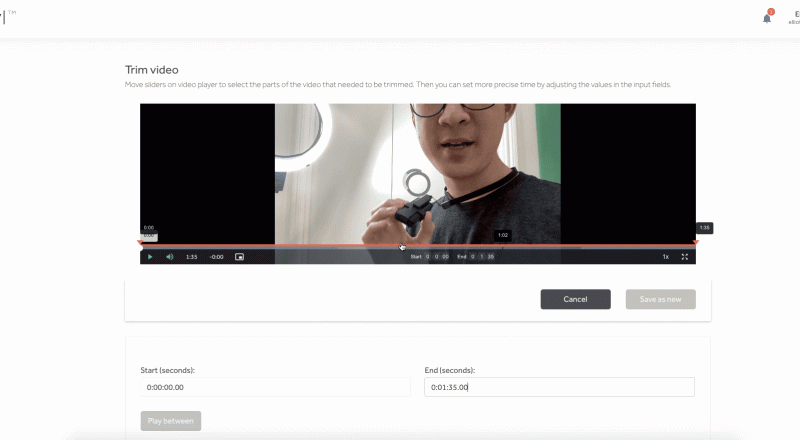Enter fullscreen mode on the video player

(685, 257)
